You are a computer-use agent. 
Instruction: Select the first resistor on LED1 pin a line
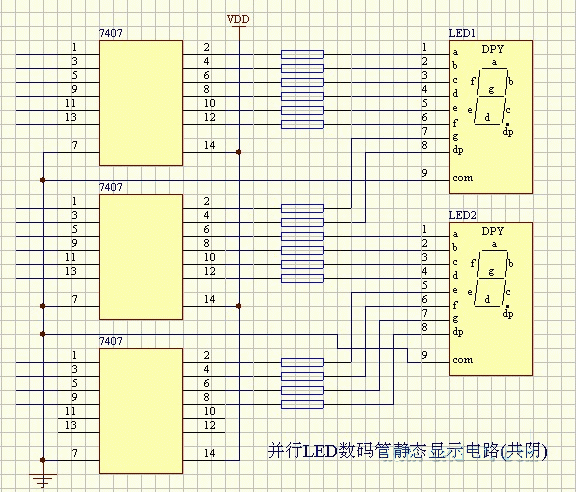point(302,54)
